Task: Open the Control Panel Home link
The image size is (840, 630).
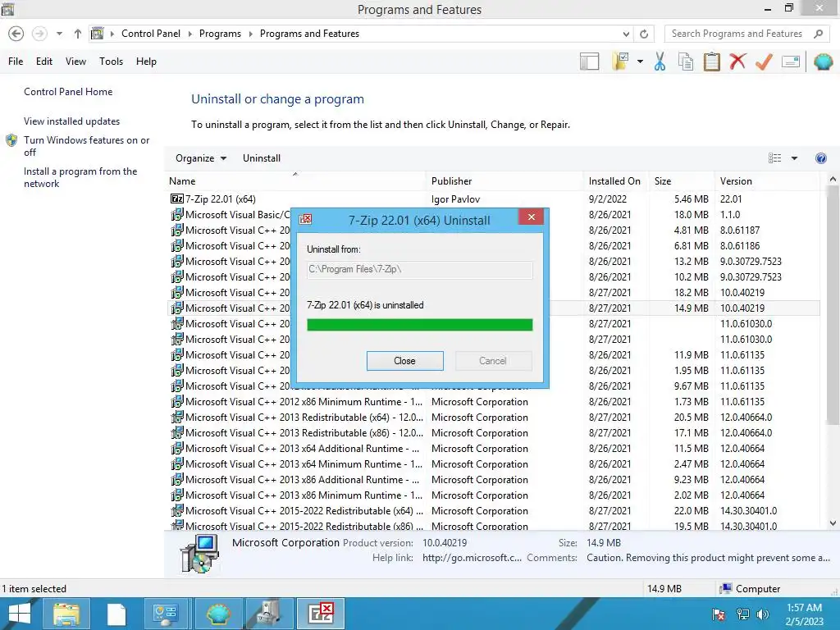Action: [x=68, y=92]
